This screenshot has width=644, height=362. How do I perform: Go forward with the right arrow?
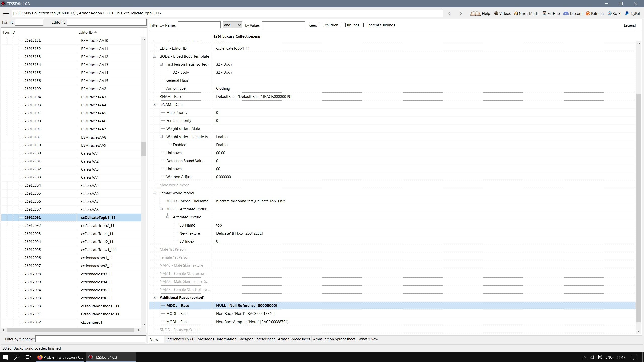461,13
